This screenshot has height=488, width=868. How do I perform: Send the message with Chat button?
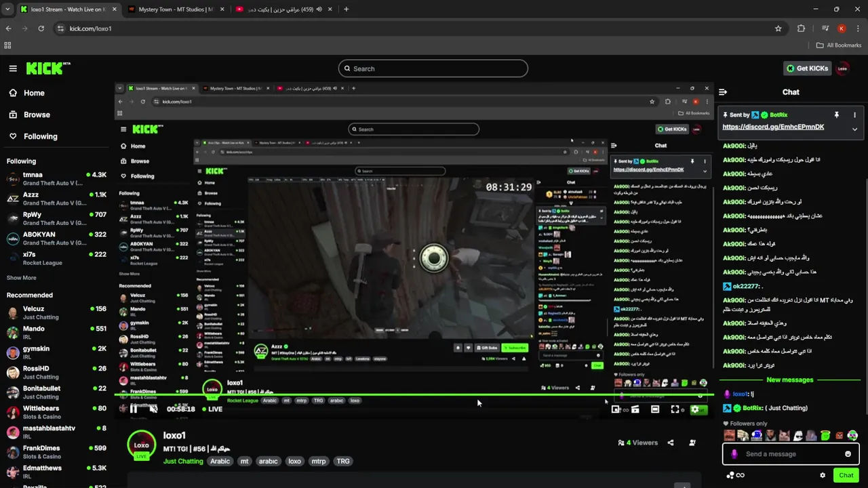(846, 475)
